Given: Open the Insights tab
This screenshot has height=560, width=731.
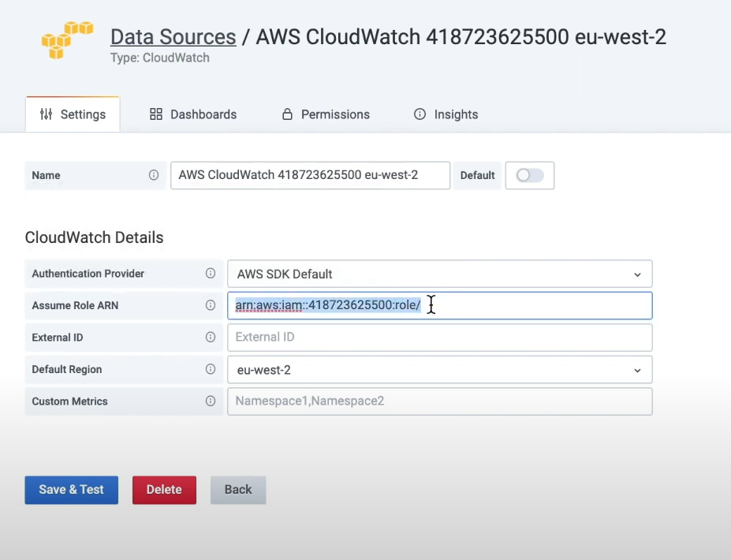Looking at the screenshot, I should 446,114.
